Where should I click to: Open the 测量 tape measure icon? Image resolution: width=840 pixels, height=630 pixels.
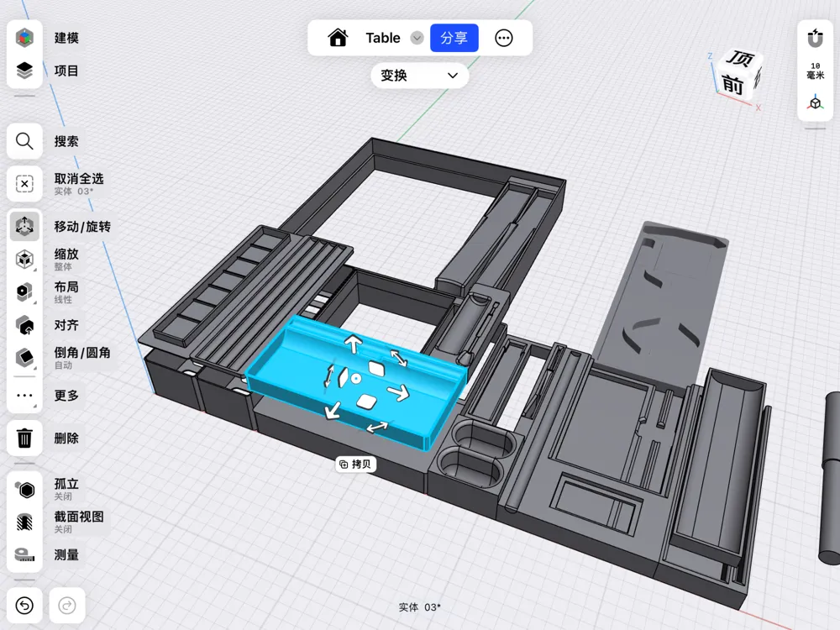coord(24,554)
